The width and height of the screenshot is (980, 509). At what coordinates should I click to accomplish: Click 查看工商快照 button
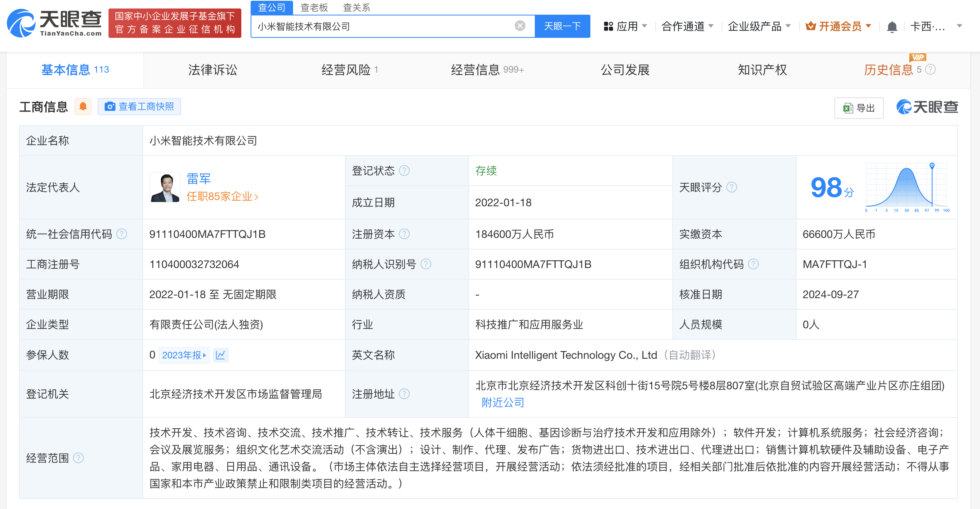(139, 107)
